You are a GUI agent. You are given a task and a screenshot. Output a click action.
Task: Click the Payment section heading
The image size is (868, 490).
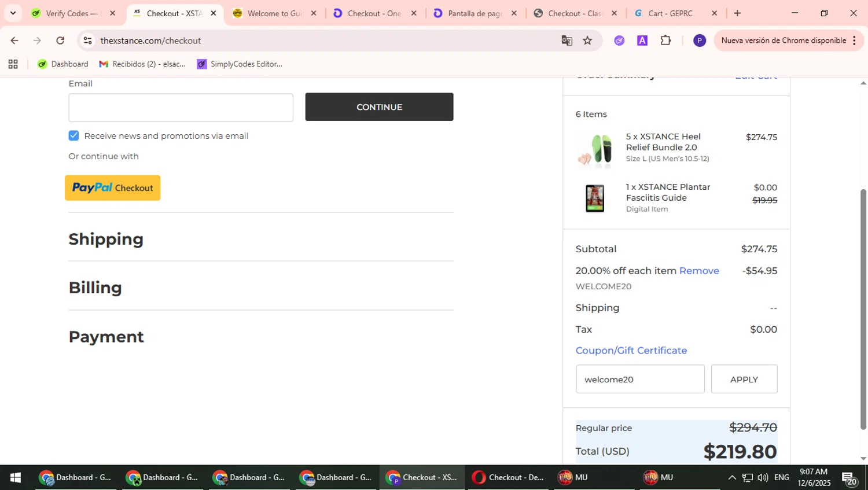[x=106, y=337]
